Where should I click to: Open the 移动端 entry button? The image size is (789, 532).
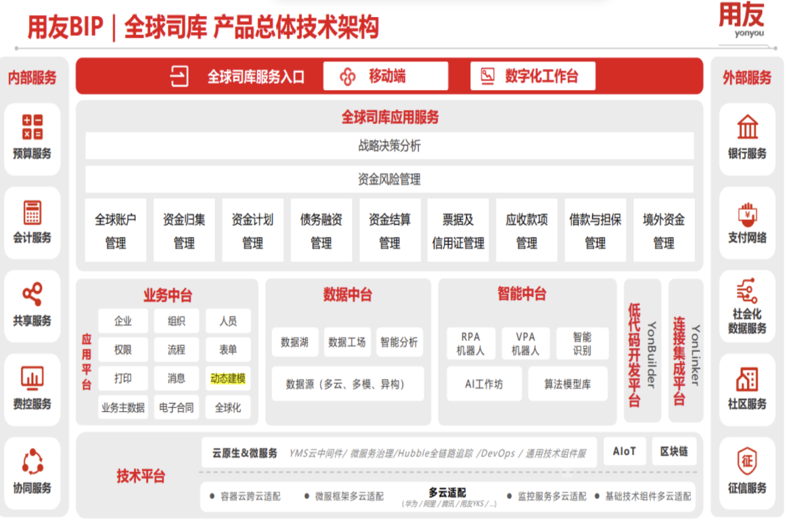386,76
